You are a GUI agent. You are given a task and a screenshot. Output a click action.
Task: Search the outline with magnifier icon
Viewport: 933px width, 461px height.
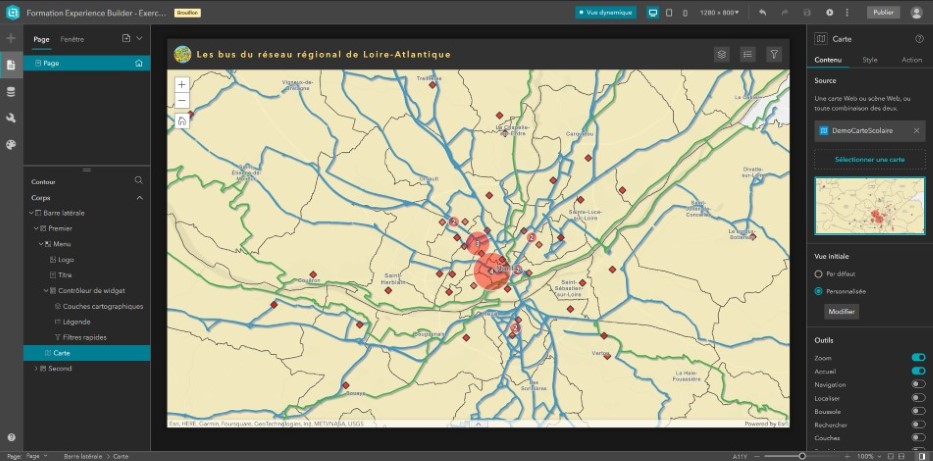coord(139,180)
